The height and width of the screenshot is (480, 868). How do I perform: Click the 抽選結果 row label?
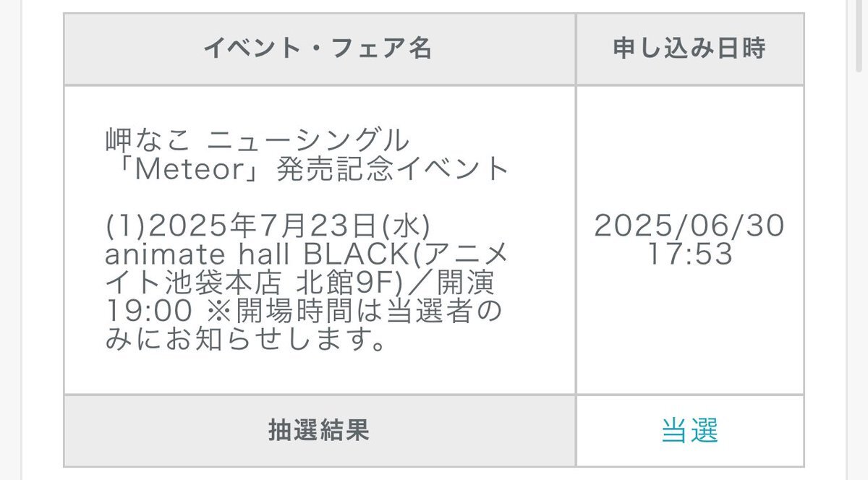[319, 431]
